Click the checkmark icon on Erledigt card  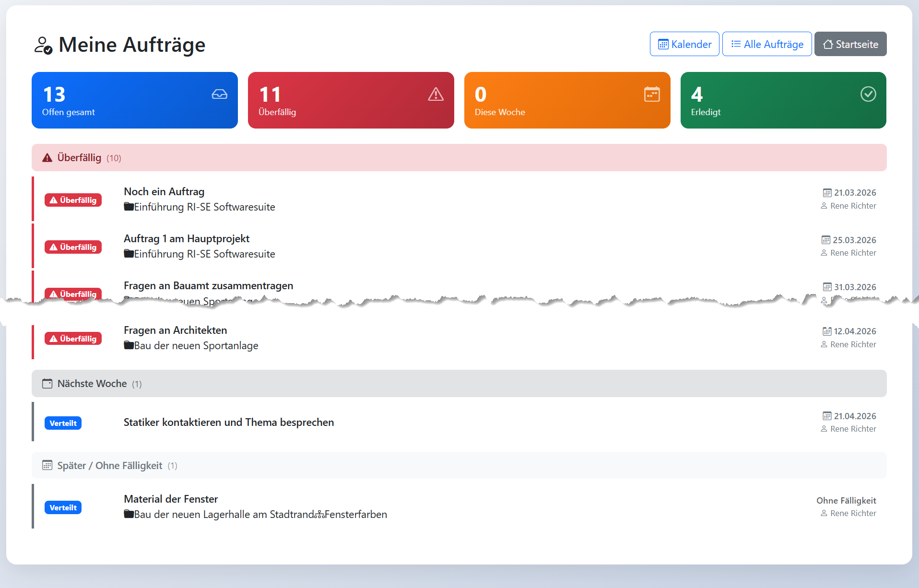[x=868, y=94]
